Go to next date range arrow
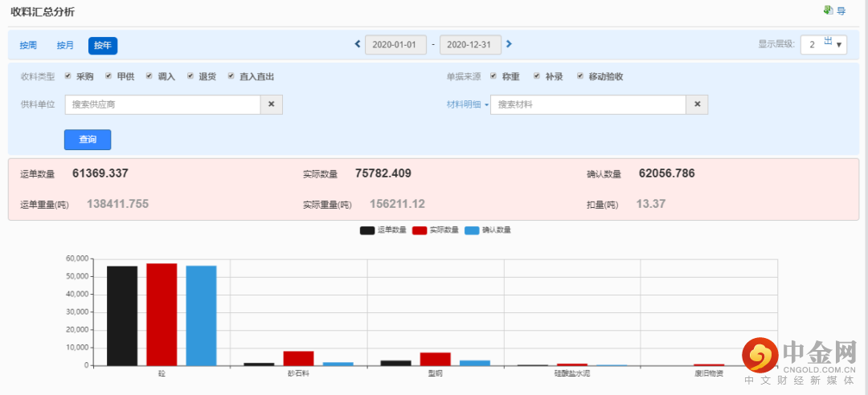 pyautogui.click(x=510, y=44)
